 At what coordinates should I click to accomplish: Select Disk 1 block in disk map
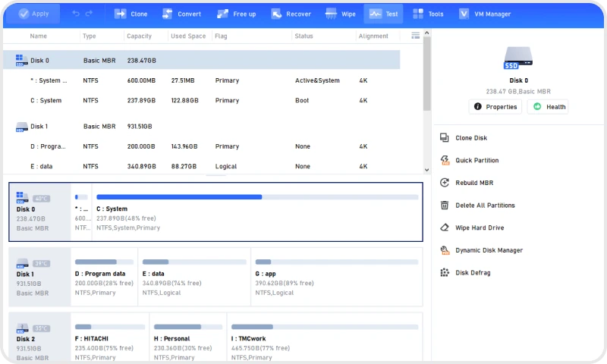tap(40, 277)
